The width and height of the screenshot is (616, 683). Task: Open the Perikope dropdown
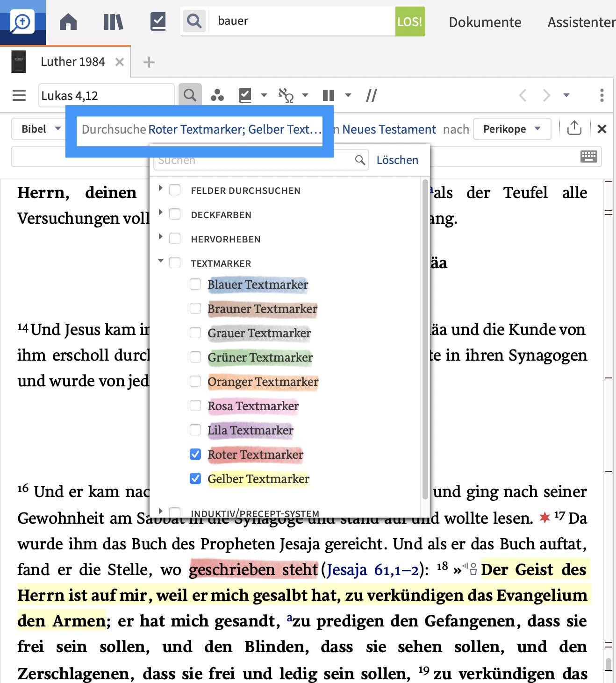512,129
